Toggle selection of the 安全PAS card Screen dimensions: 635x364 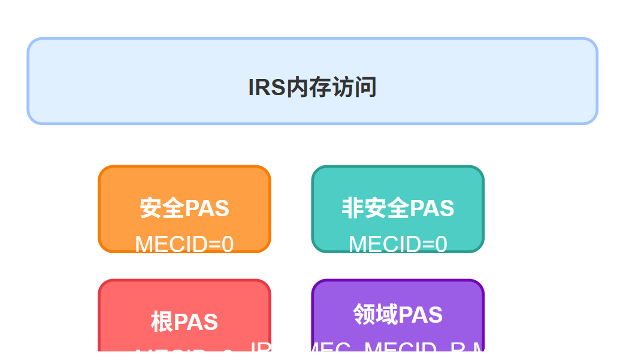tap(184, 209)
